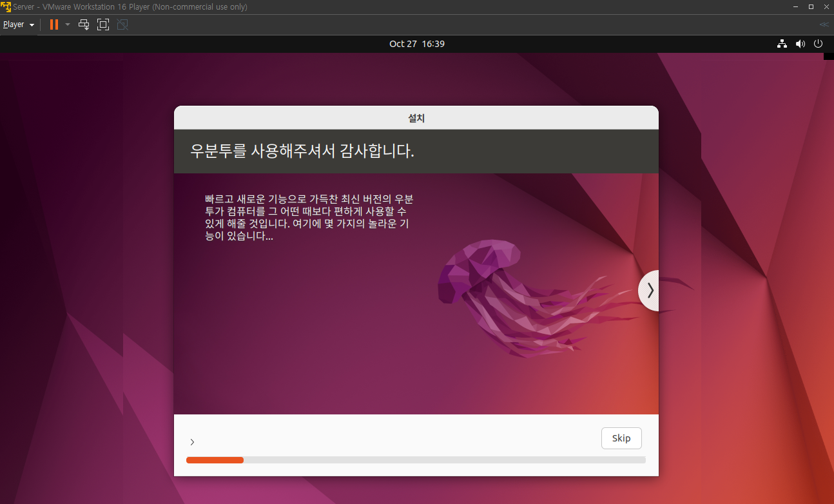Open the Oct 27 16:39 clock menu
The width and height of the screenshot is (834, 504).
tap(417, 44)
